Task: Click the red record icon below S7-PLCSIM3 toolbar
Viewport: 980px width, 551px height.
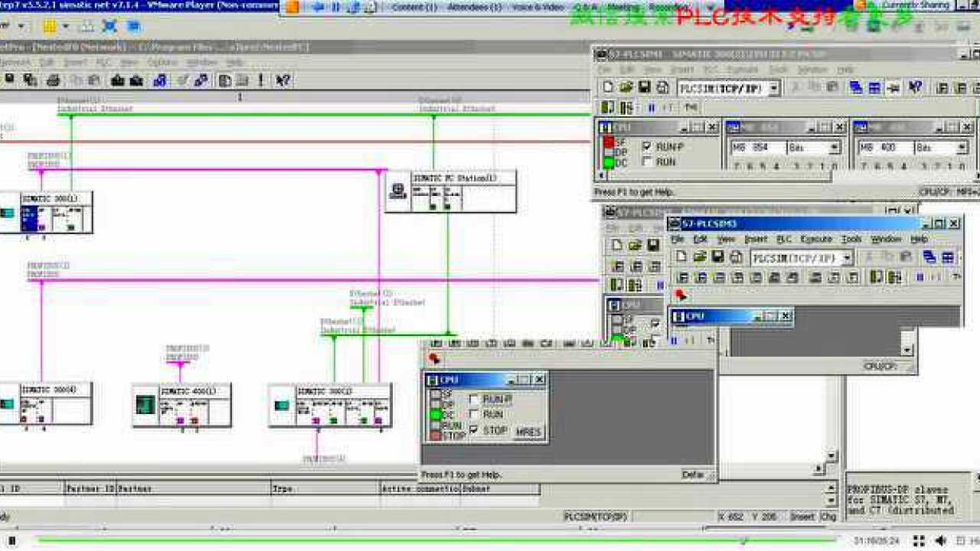Action: coord(681,295)
